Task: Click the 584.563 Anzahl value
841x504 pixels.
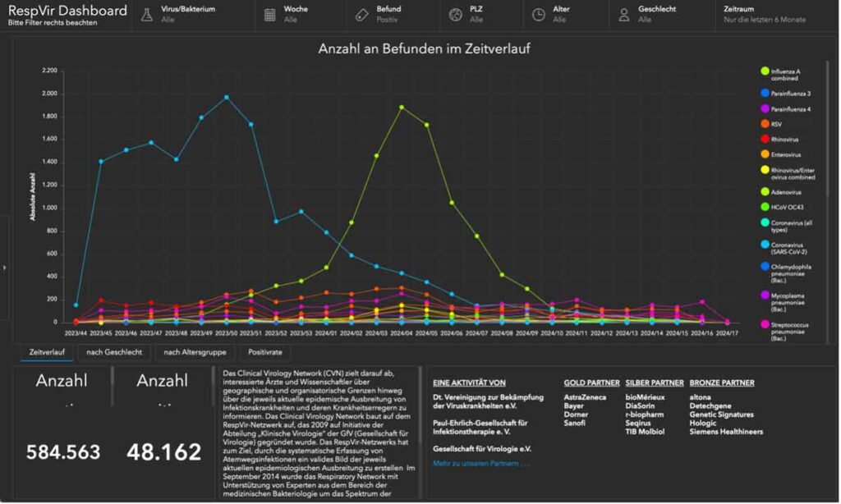Action: [63, 452]
